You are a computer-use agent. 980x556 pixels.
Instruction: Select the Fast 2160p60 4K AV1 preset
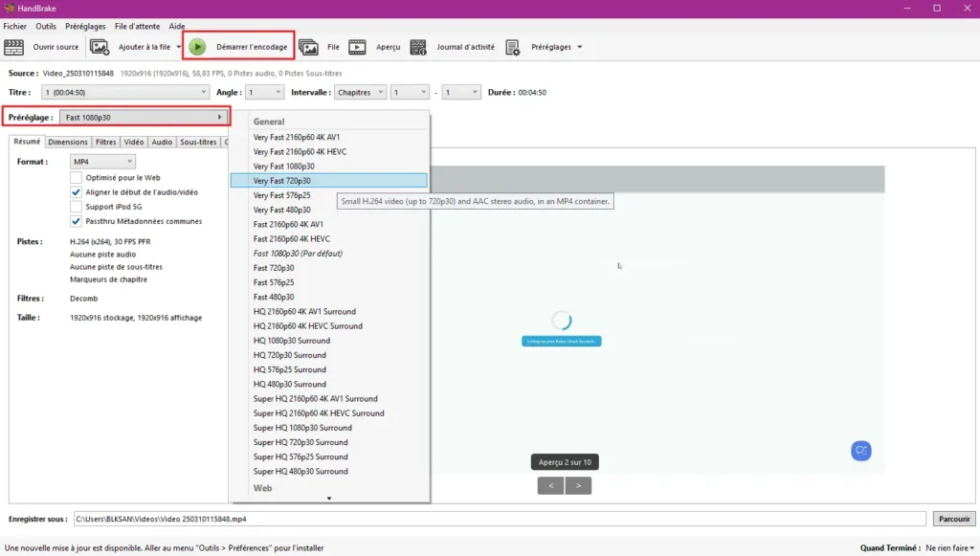329,224
